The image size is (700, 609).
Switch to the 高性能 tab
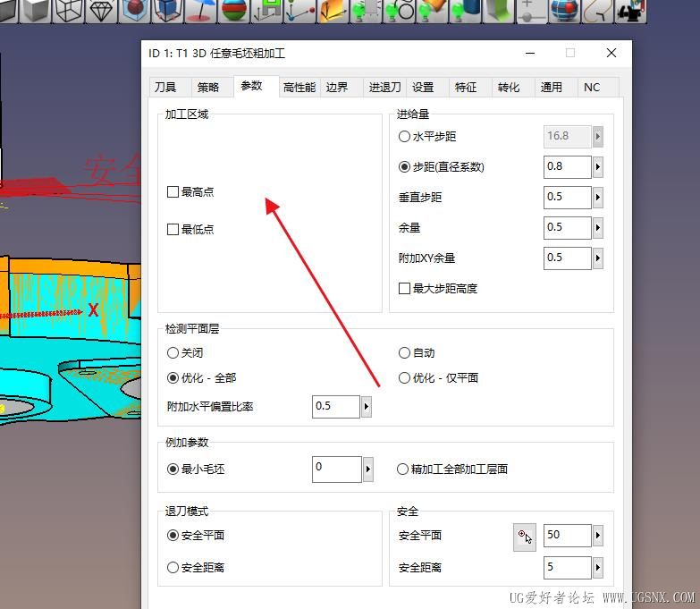click(299, 87)
